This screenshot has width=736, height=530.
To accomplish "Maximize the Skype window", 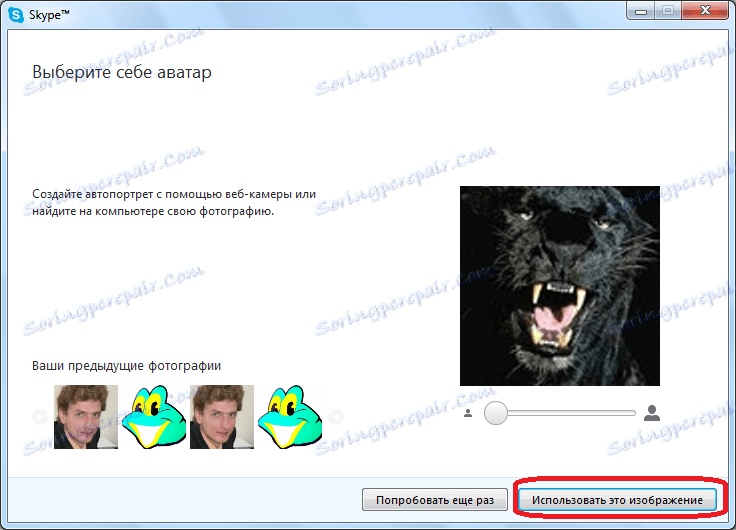I will click(x=667, y=11).
